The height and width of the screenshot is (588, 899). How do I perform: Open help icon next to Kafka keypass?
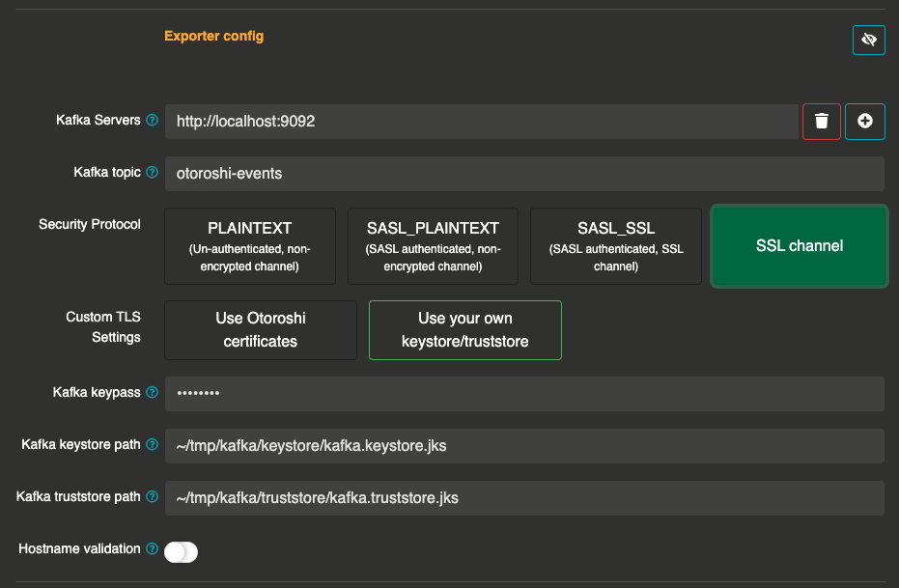(151, 393)
